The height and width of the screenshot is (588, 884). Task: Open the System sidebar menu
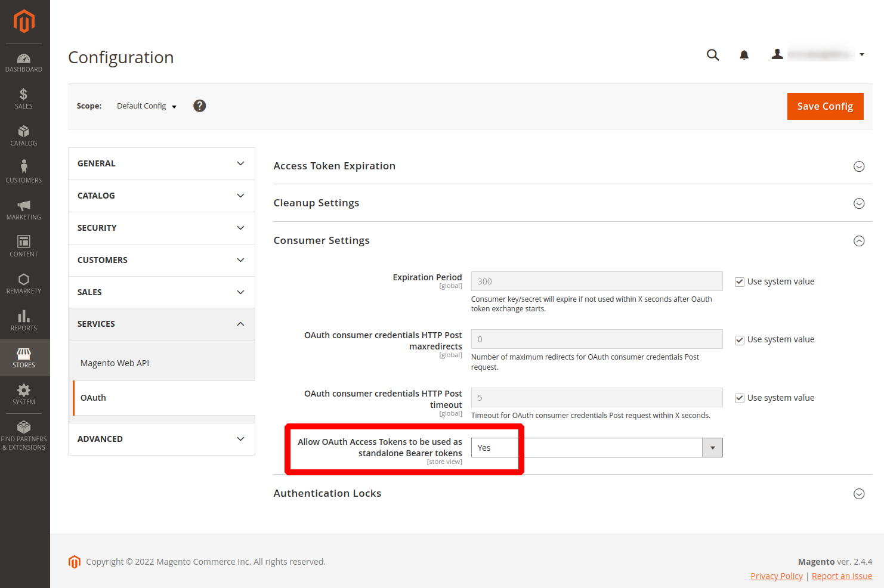tap(24, 395)
